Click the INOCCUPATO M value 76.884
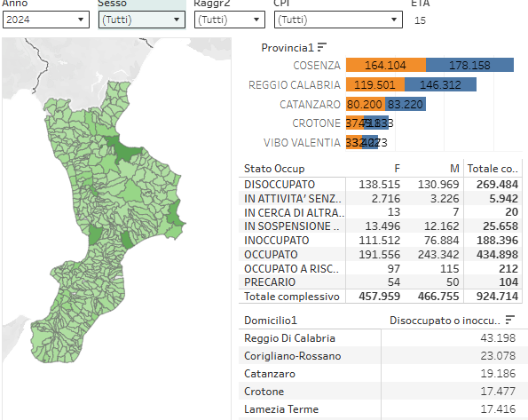 tap(442, 241)
